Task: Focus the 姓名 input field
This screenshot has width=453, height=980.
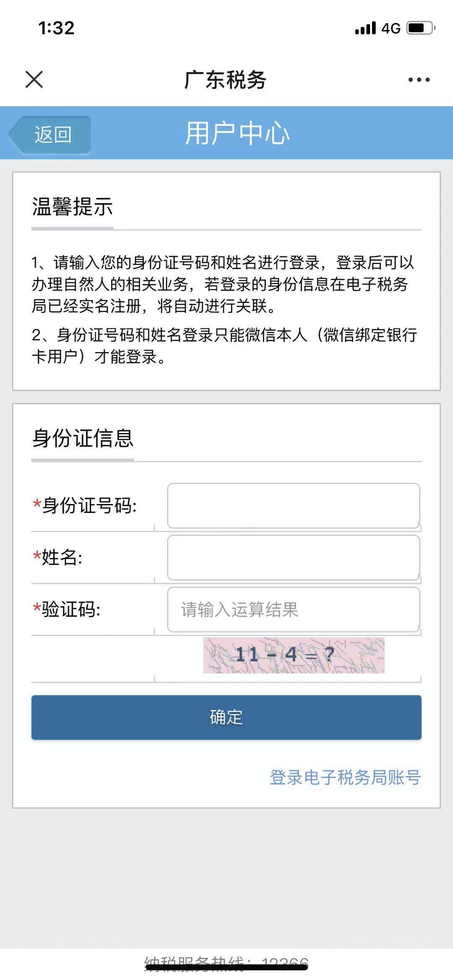Action: tap(293, 558)
